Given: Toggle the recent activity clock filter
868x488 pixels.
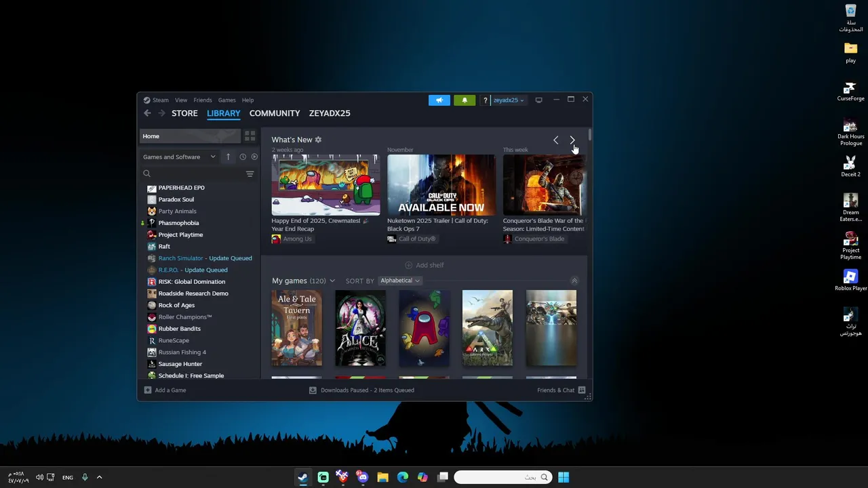Looking at the screenshot, I should (x=243, y=157).
